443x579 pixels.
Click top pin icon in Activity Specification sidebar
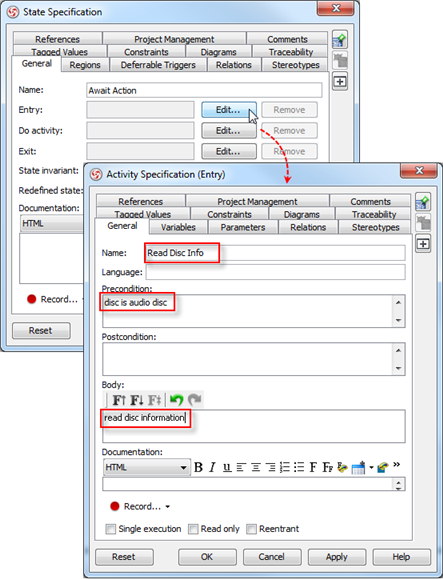point(423,202)
